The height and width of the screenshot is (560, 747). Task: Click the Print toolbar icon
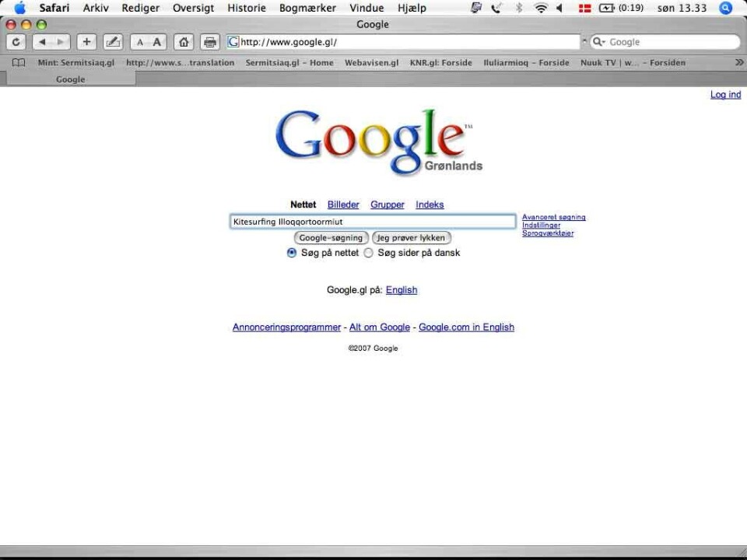coord(209,42)
